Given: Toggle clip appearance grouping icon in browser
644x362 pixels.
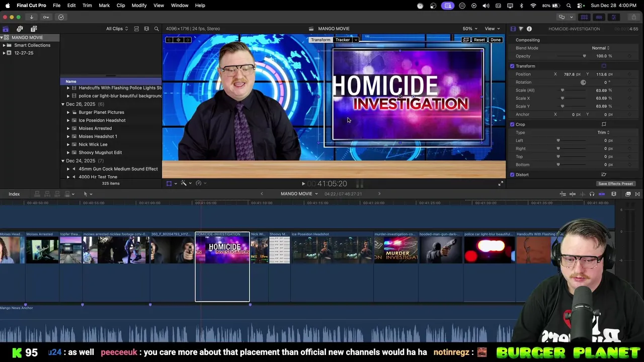Looking at the screenshot, I should coord(136,29).
